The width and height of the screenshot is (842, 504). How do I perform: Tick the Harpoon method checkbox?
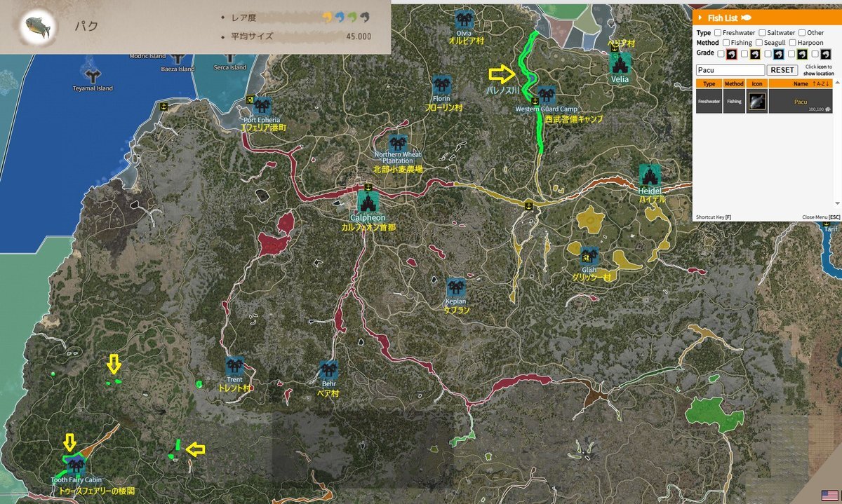pos(791,43)
